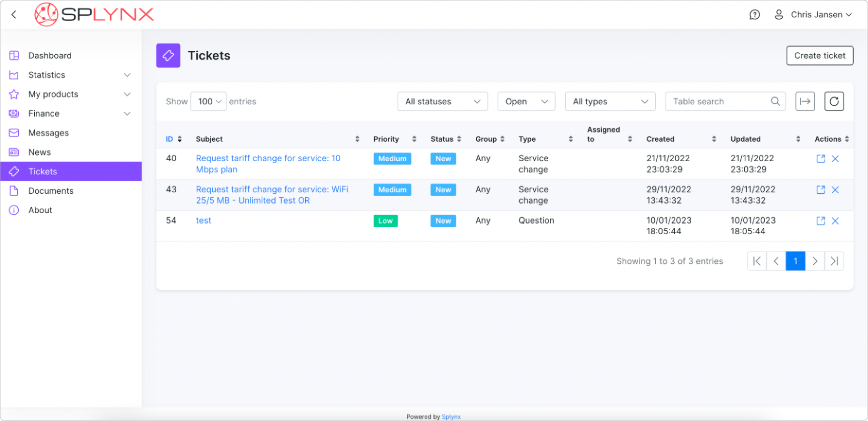Click the Finance money icon
The height and width of the screenshot is (421, 868).
14,113
